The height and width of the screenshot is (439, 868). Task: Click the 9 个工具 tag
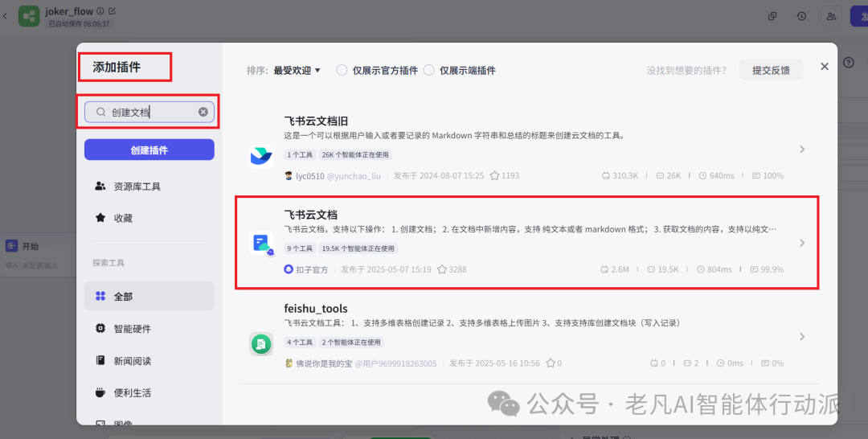[x=300, y=248]
